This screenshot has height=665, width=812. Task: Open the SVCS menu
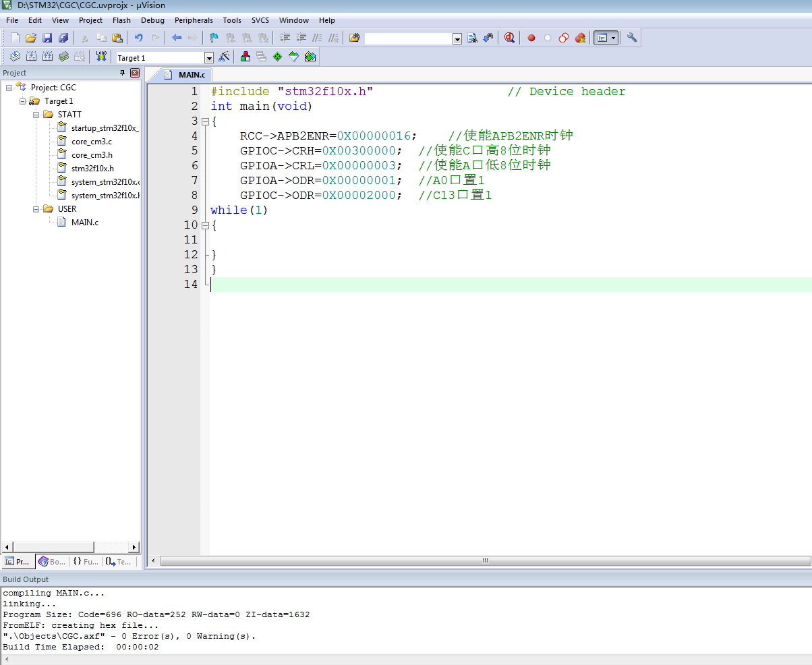coord(260,20)
